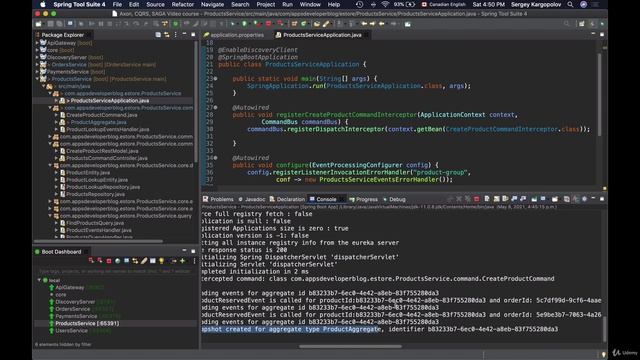Click the Time Machine icon in menu bar
The height and width of the screenshot is (360, 640).
[360, 4]
